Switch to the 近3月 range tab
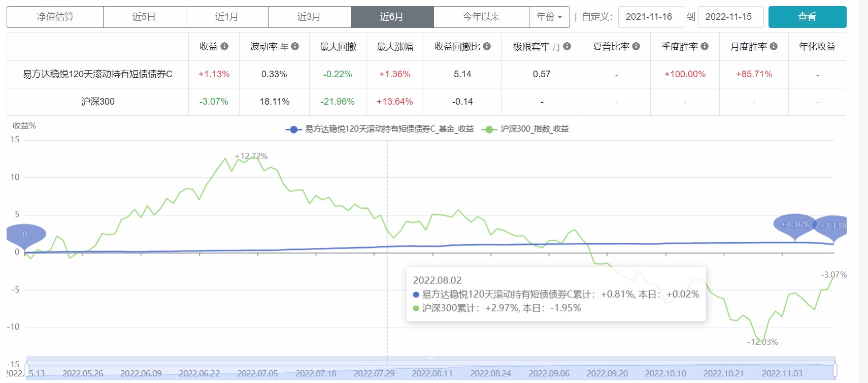The image size is (868, 383). tap(309, 17)
